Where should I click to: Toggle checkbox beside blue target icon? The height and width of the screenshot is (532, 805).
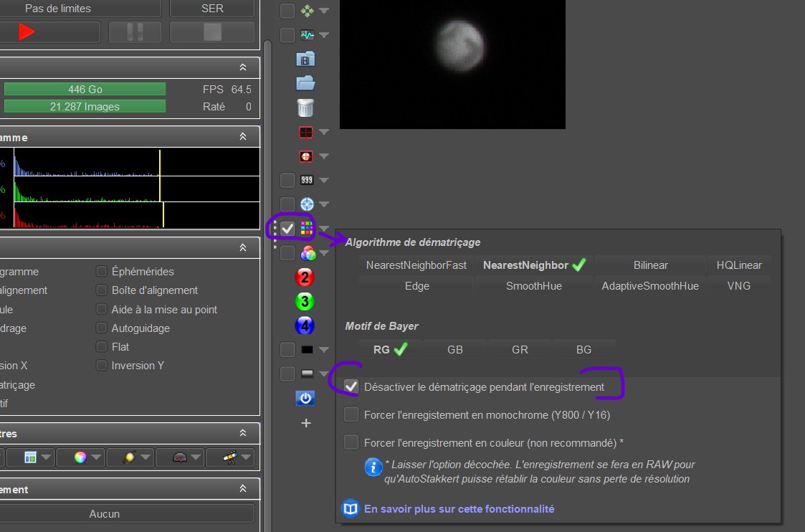tap(287, 204)
